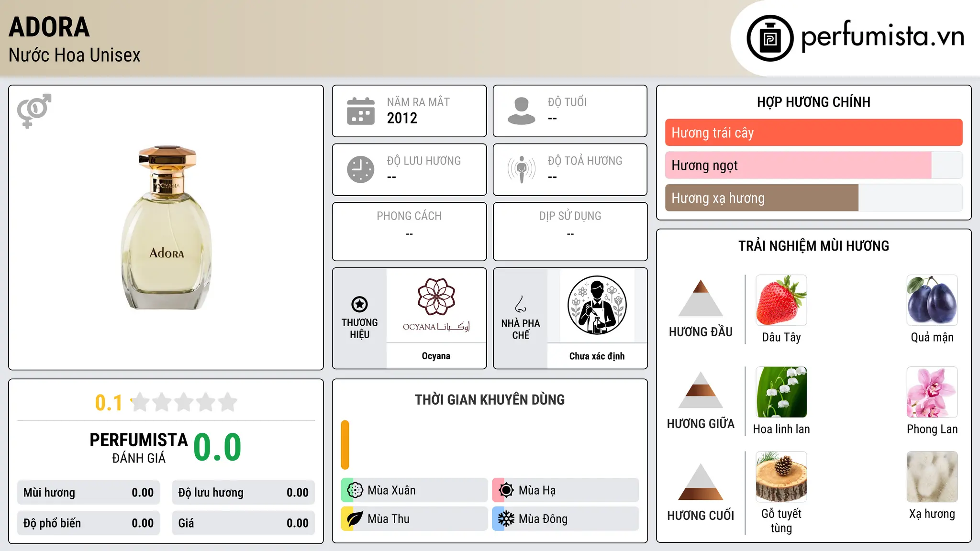This screenshot has height=551, width=980.
Task: Click the nose icon above Nhà pha chế
Action: [521, 304]
